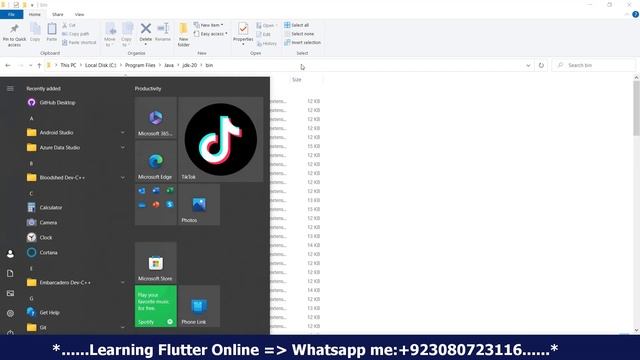Click the Paste shortcut button
640x360 pixels.
click(79, 42)
